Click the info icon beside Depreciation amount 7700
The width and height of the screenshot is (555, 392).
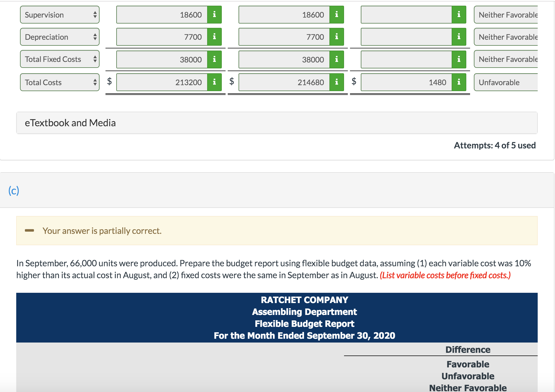[214, 37]
